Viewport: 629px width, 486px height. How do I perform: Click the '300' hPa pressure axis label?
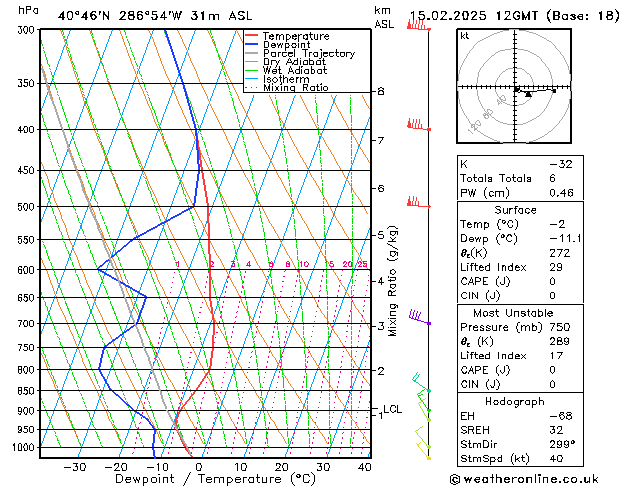(28, 30)
